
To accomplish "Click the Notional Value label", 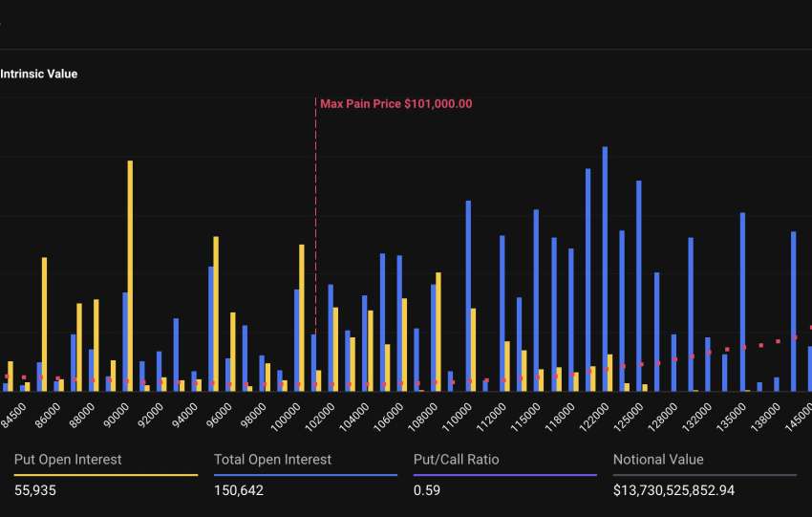I will coord(658,460).
